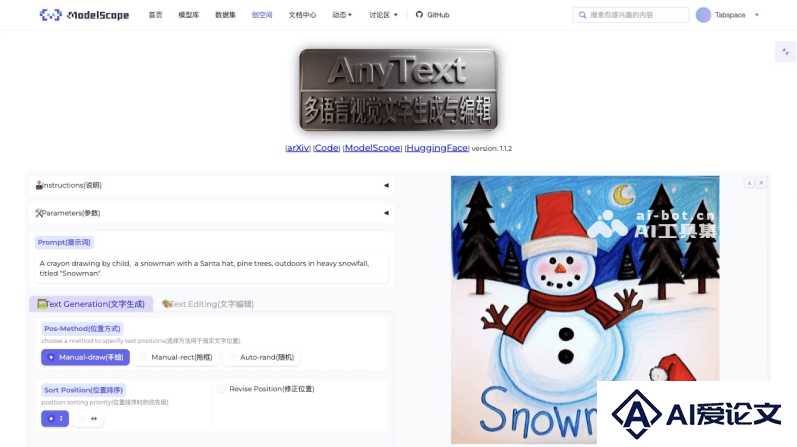Click the Prompt(提示词) label

64,243
